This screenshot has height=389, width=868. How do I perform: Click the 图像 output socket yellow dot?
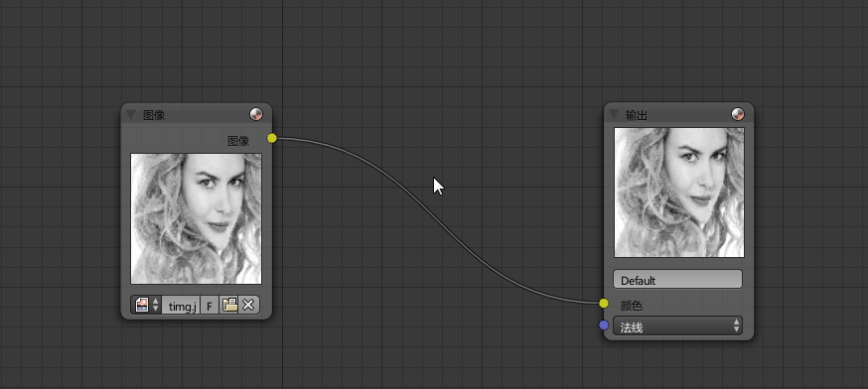click(272, 138)
